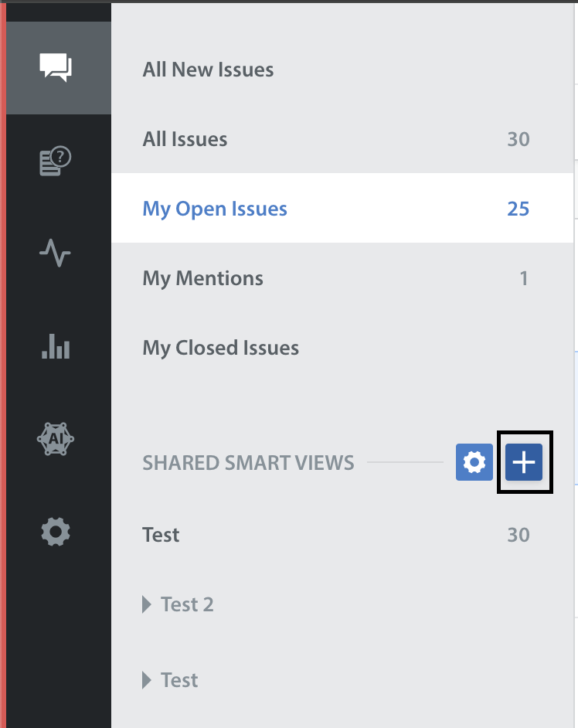Open the bar chart analytics icon

(56, 345)
